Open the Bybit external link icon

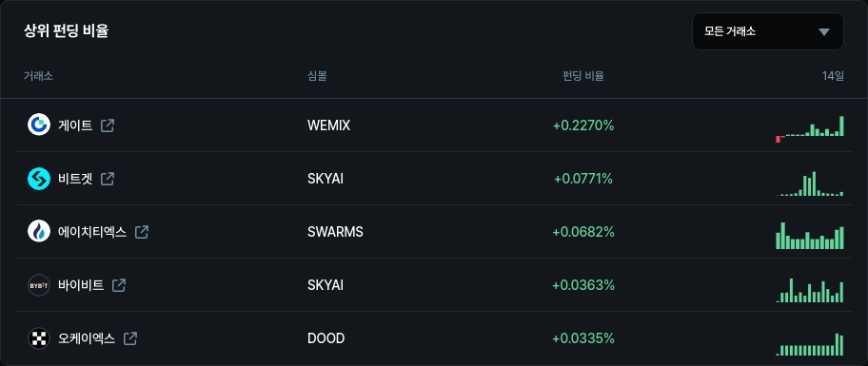point(119,285)
